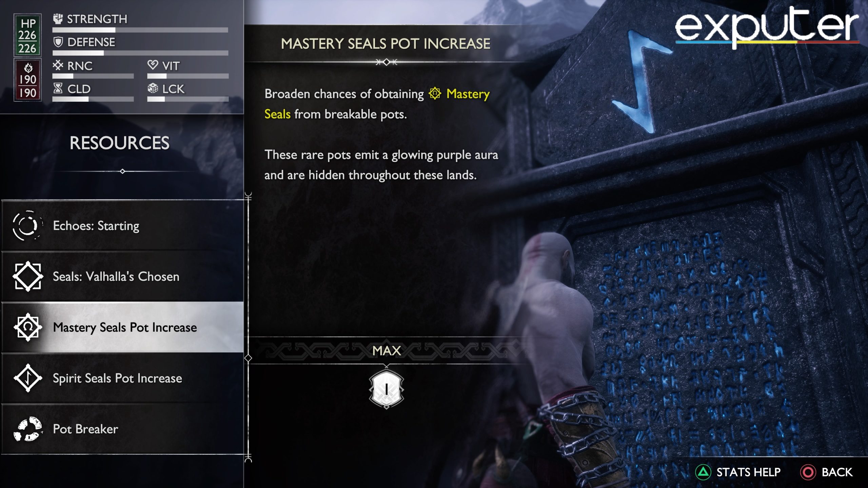Image resolution: width=868 pixels, height=488 pixels.
Task: Click the Defense stat icon
Action: 56,41
